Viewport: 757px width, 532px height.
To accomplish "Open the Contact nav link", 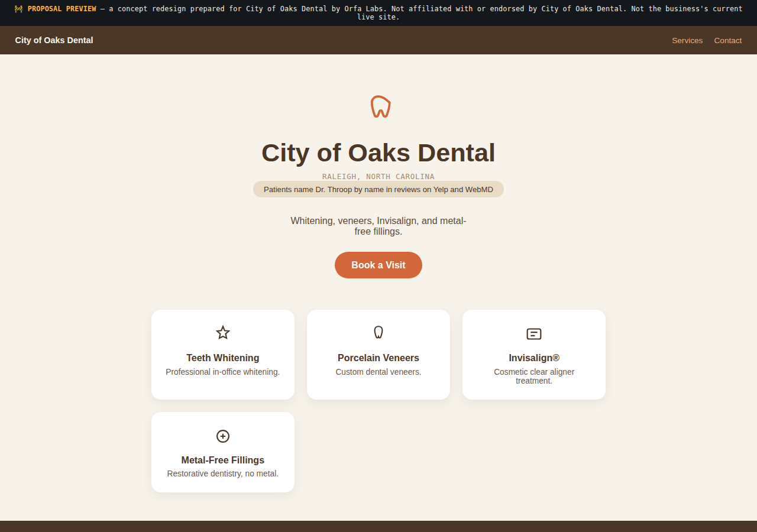I will [x=728, y=40].
